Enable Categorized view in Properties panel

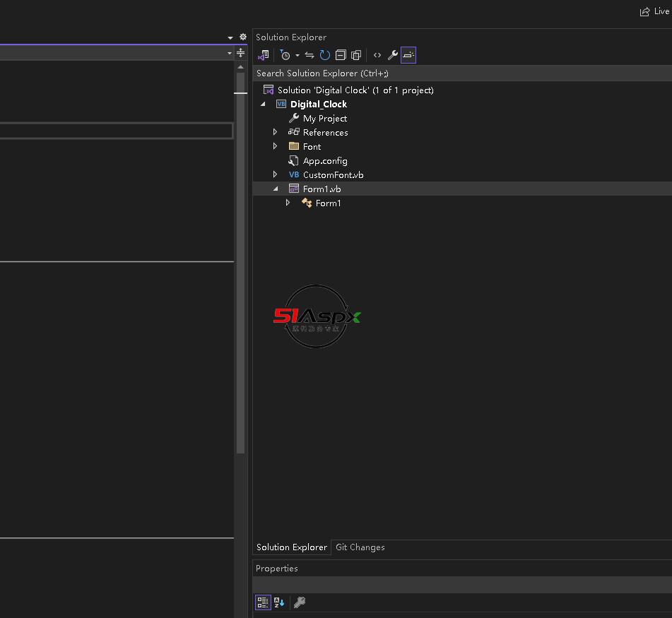point(263,602)
